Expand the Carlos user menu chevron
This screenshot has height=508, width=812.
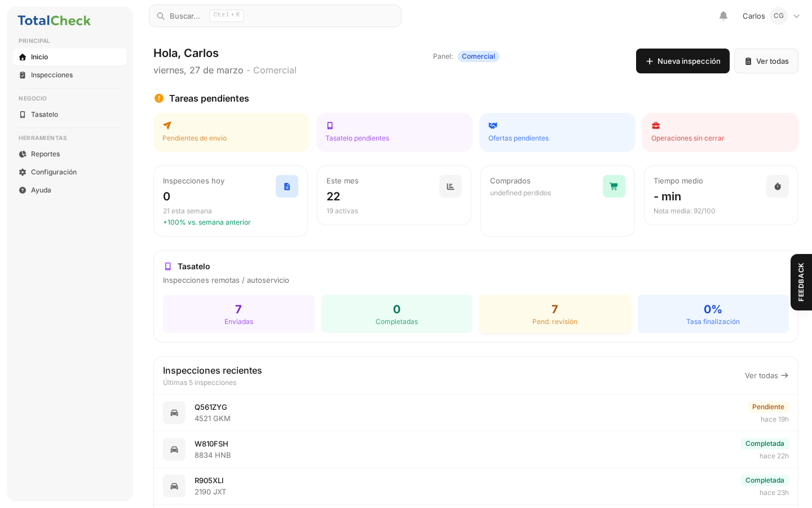pos(796,16)
